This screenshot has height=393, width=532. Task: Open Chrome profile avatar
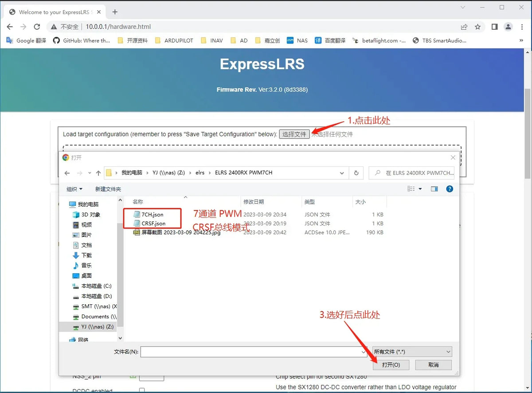tap(508, 27)
